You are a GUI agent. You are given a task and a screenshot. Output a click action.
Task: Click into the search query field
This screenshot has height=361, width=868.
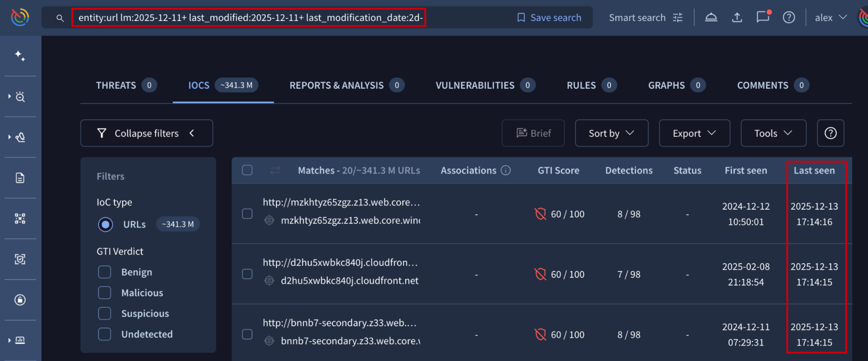tap(249, 18)
